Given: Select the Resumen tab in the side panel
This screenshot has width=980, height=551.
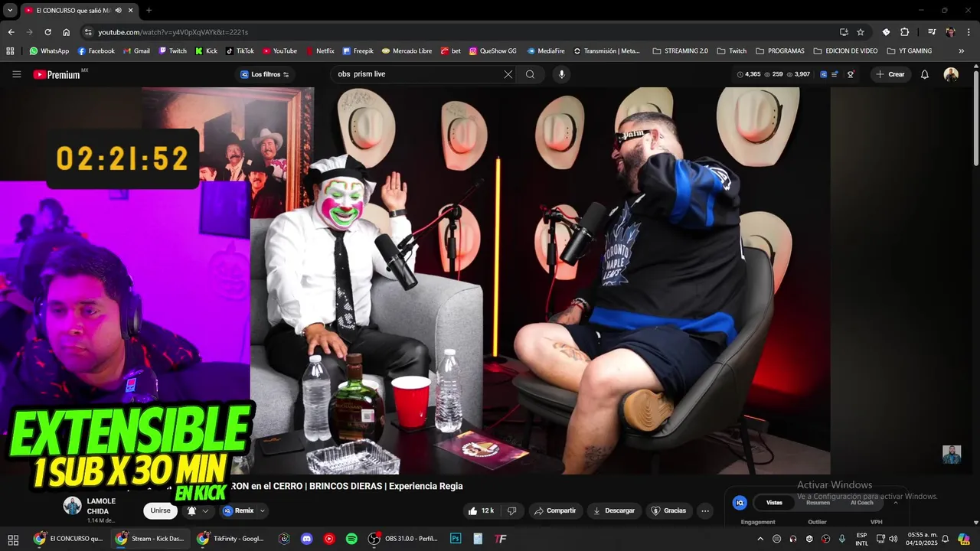Looking at the screenshot, I should [x=818, y=503].
